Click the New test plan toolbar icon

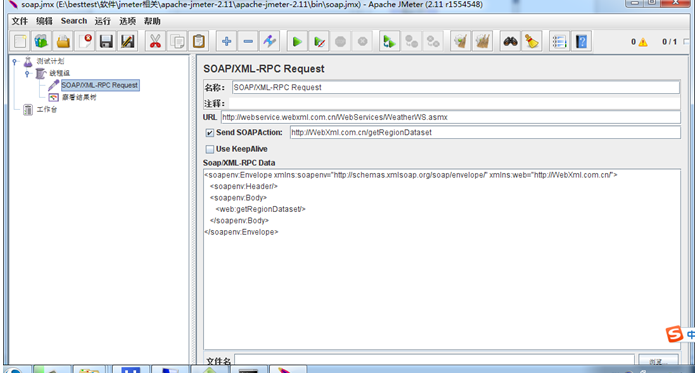pyautogui.click(x=20, y=42)
